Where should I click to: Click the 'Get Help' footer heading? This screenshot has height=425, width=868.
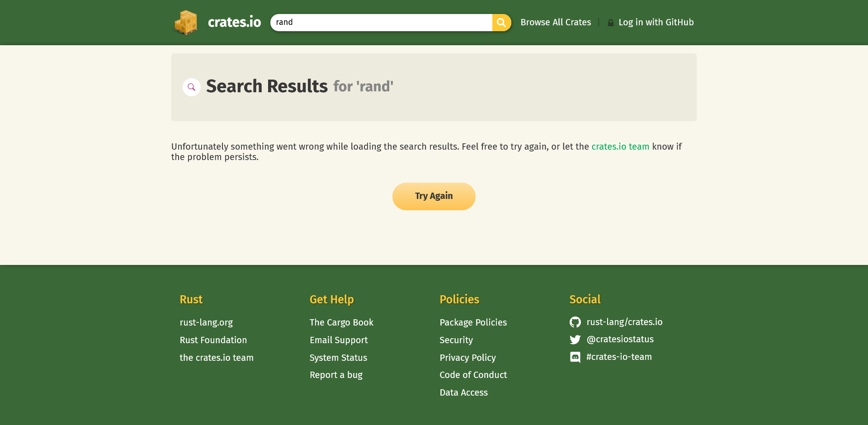332,299
